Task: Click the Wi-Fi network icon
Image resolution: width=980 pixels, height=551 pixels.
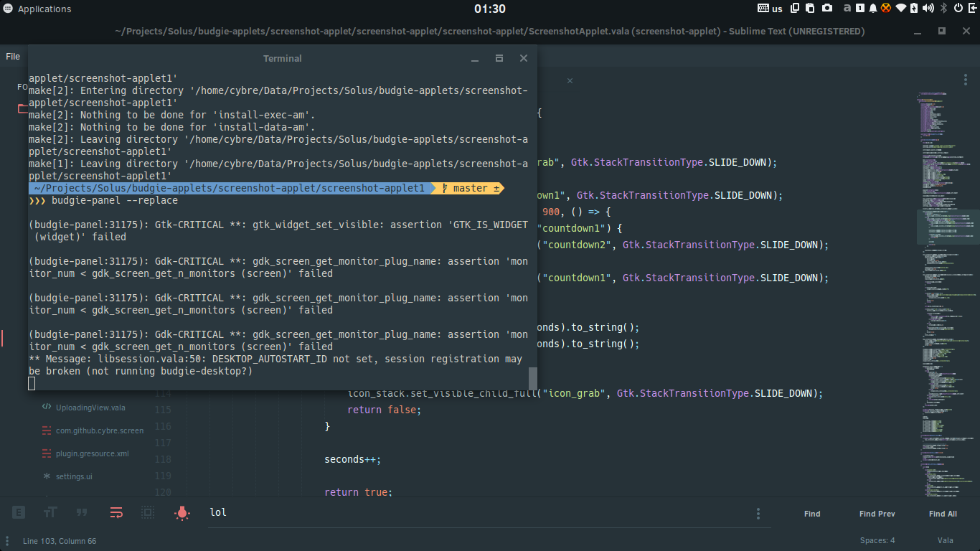Action: point(901,9)
